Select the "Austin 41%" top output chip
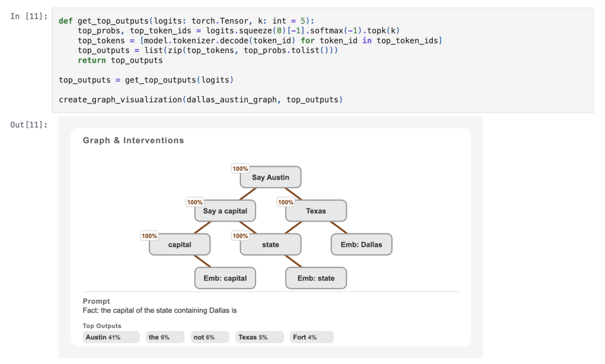 [111, 337]
